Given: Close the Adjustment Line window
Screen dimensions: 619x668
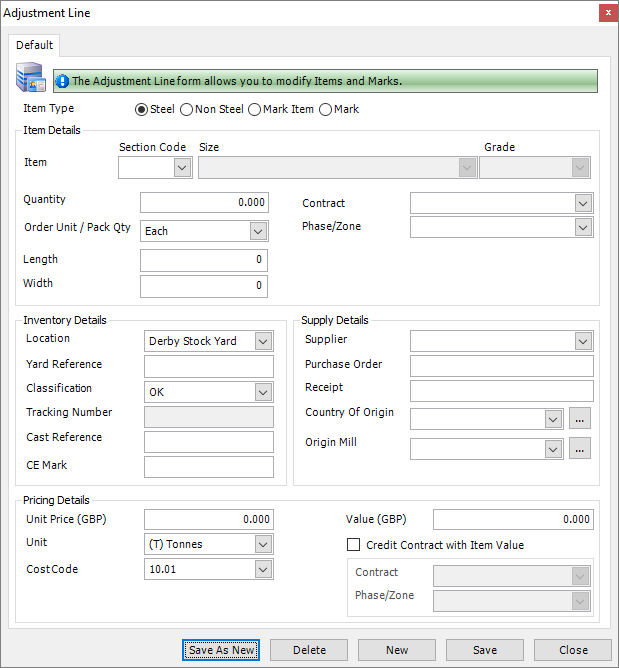Looking at the screenshot, I should point(606,12).
